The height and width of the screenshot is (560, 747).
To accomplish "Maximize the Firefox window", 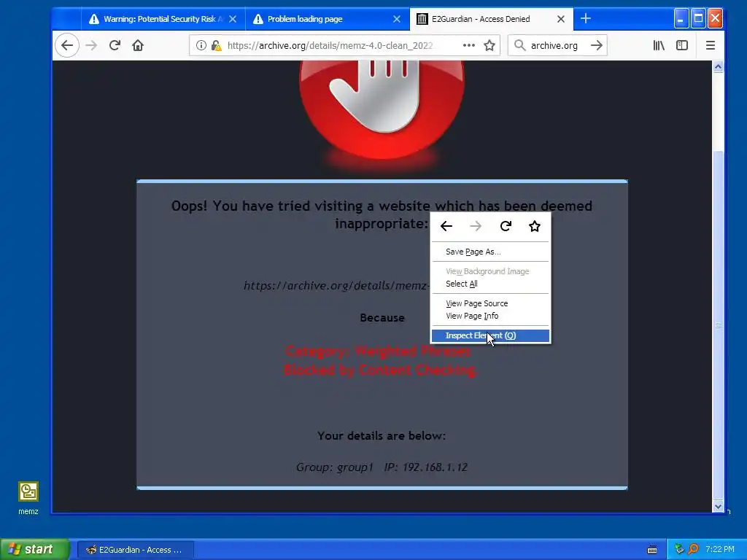I will (x=698, y=19).
